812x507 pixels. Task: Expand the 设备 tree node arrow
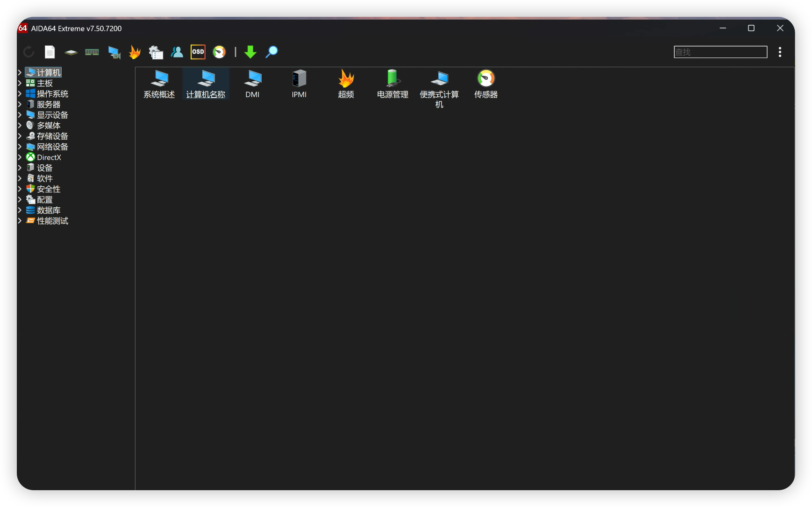tap(20, 168)
